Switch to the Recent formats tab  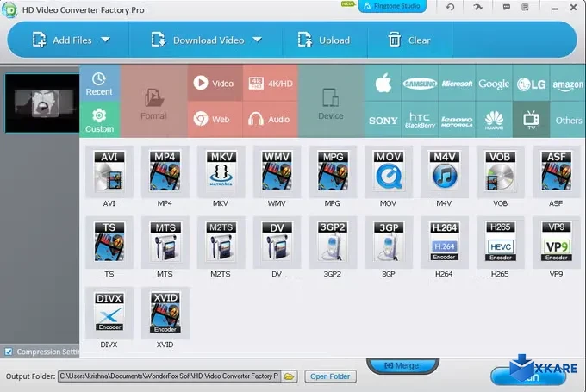(x=99, y=84)
